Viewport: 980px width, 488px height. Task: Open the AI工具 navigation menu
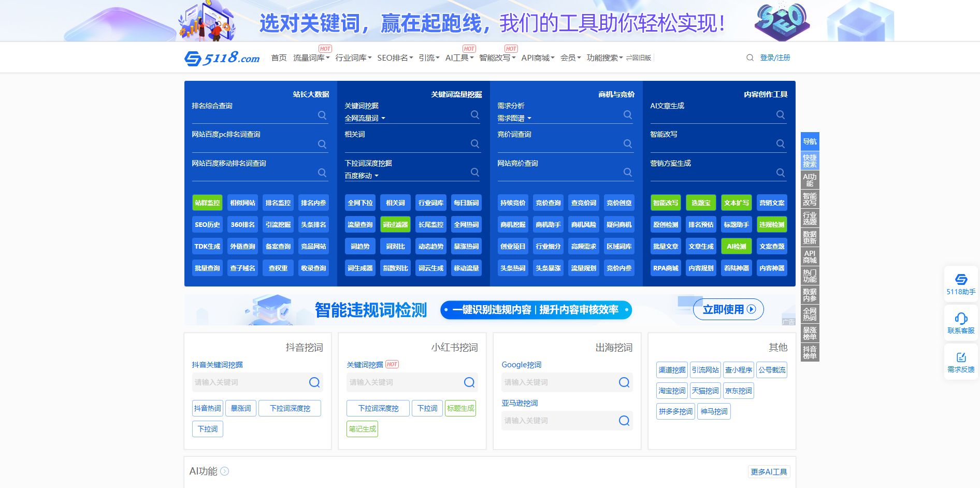point(459,58)
